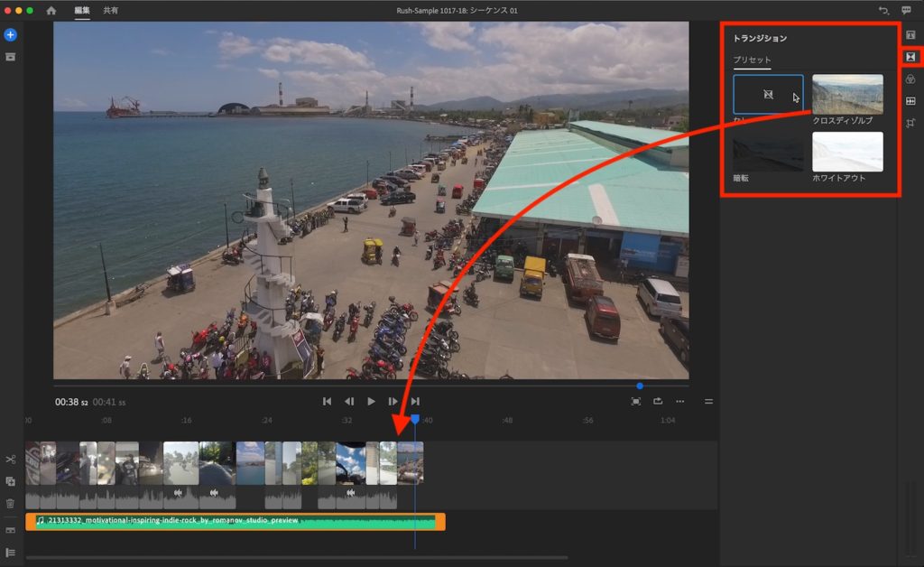
Task: Open the project assets panel icon
Action: [10, 57]
